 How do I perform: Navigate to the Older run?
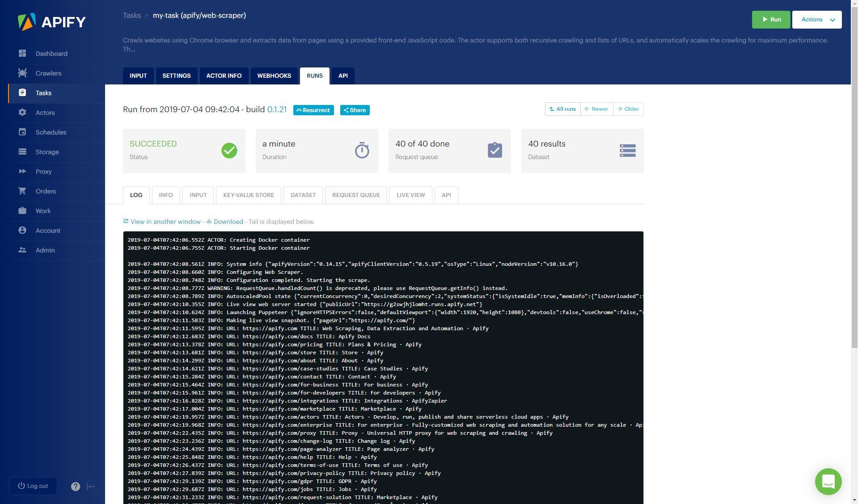(x=628, y=109)
